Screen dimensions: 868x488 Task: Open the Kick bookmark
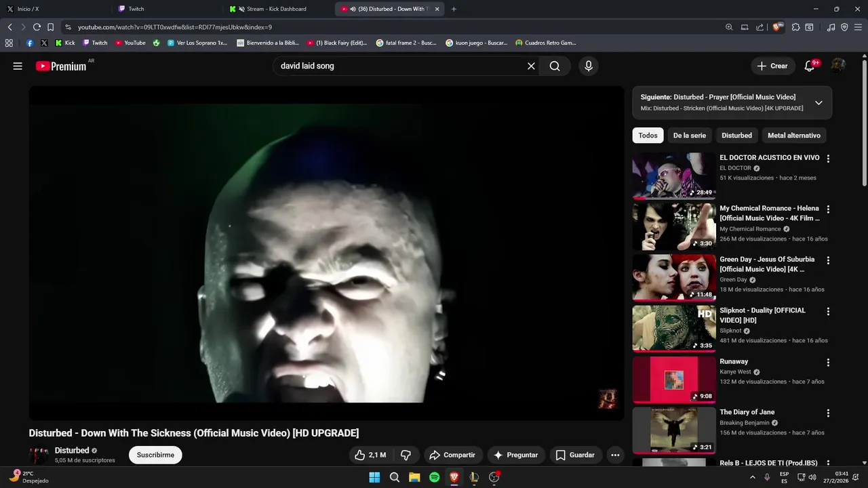(x=65, y=43)
